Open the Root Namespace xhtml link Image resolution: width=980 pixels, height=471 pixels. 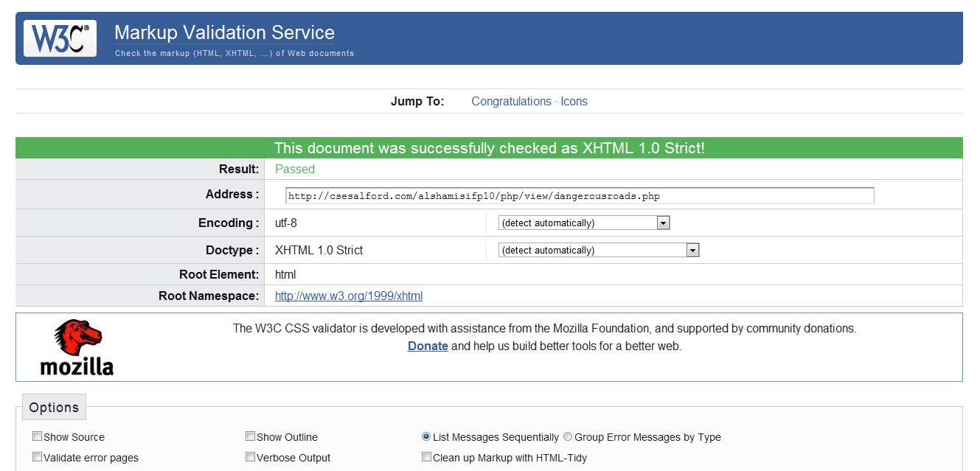(349, 296)
